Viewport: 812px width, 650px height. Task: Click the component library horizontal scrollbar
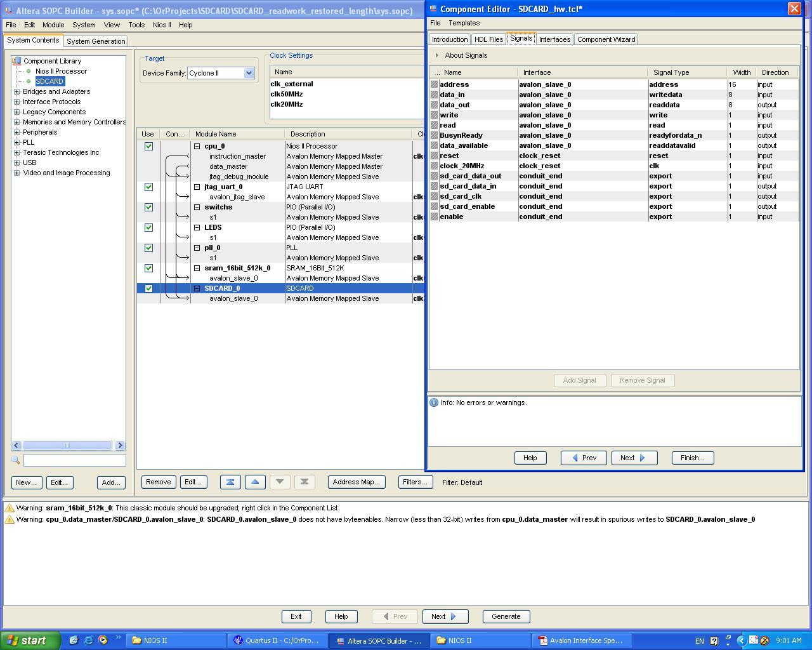click(67, 446)
